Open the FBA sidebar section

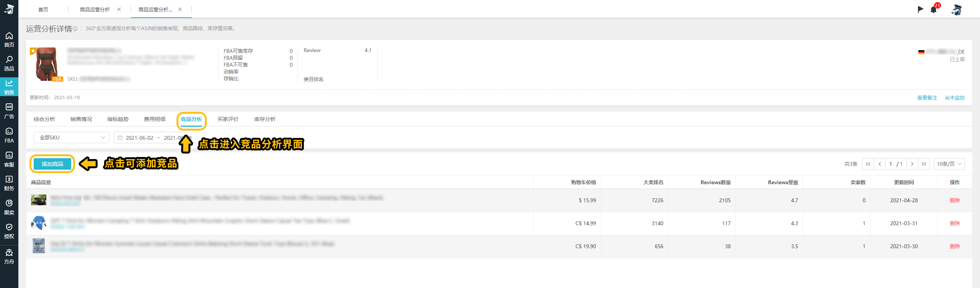(9, 135)
